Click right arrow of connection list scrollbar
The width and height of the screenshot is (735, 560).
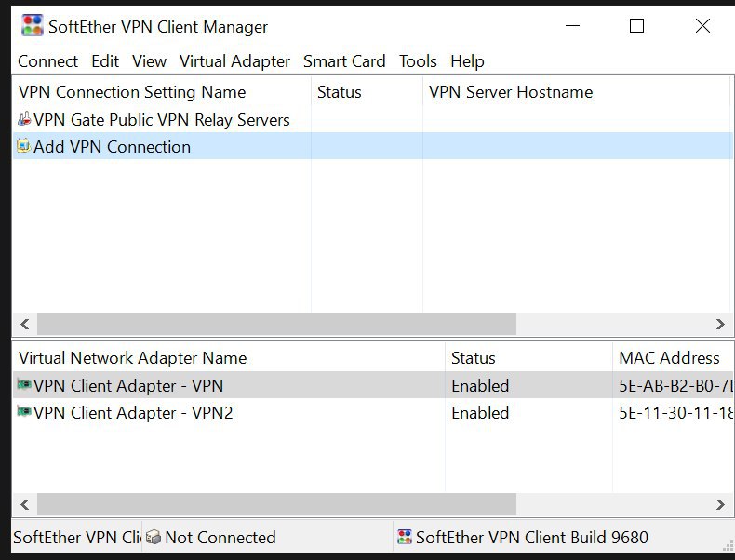coord(720,324)
